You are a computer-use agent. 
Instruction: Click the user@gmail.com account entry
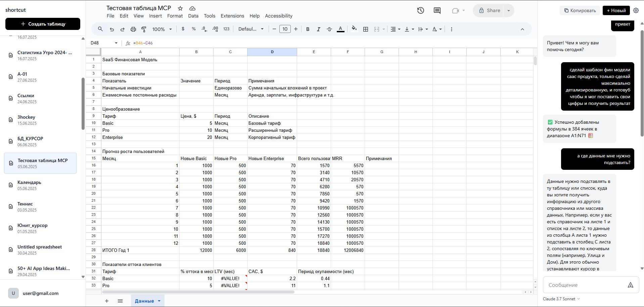(40, 293)
